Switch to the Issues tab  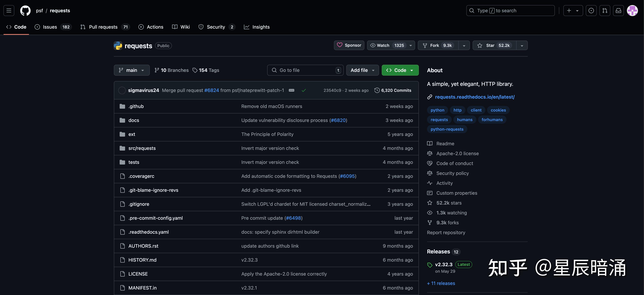[x=50, y=27]
